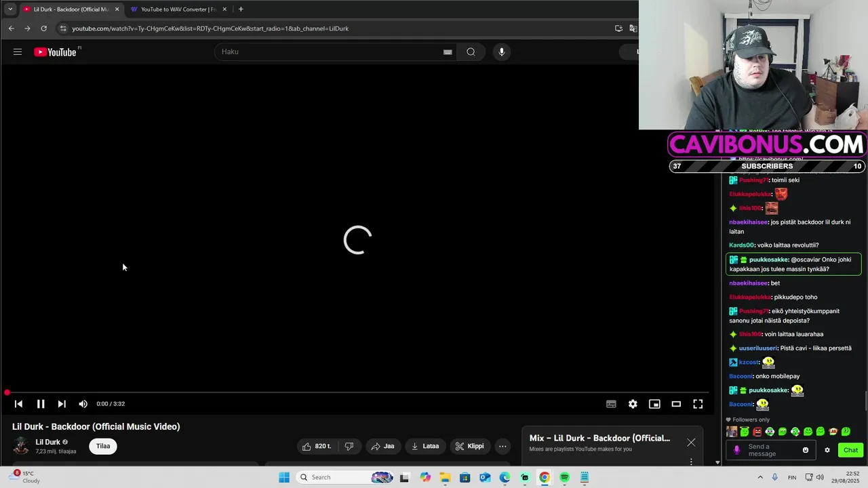Close the Lil Durk Backdoor tab
Image resolution: width=868 pixels, height=488 pixels.
coord(117,9)
